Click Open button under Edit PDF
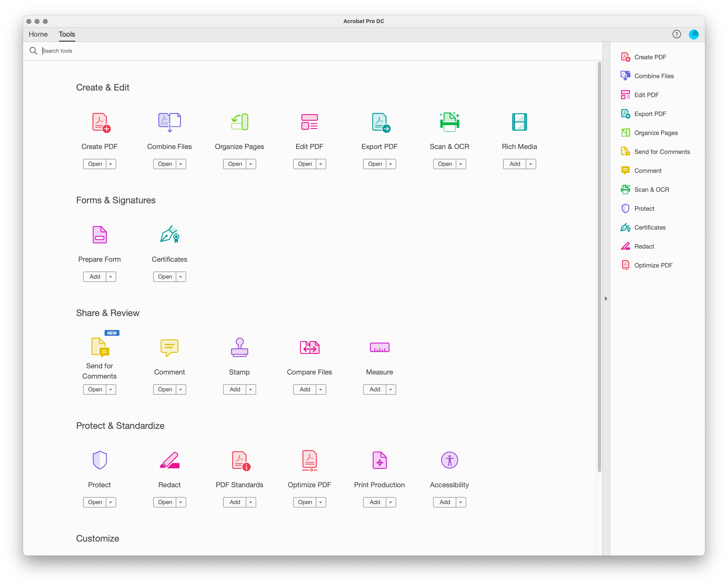 305,164
